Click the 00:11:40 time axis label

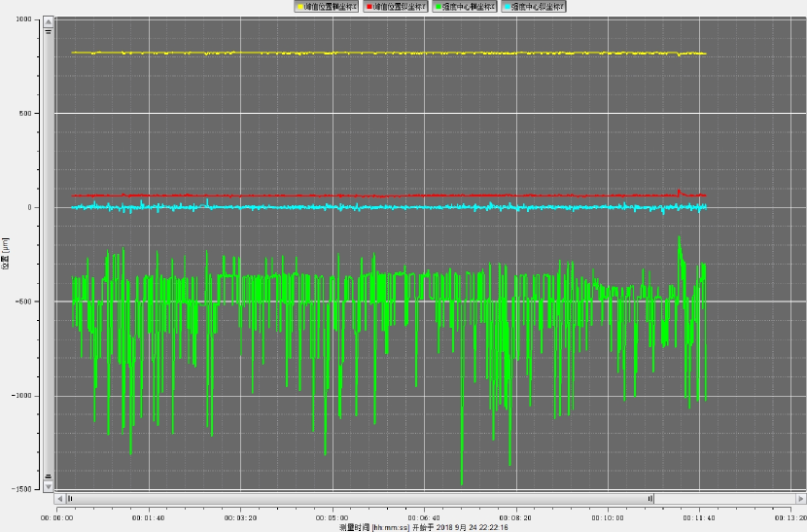699,518
